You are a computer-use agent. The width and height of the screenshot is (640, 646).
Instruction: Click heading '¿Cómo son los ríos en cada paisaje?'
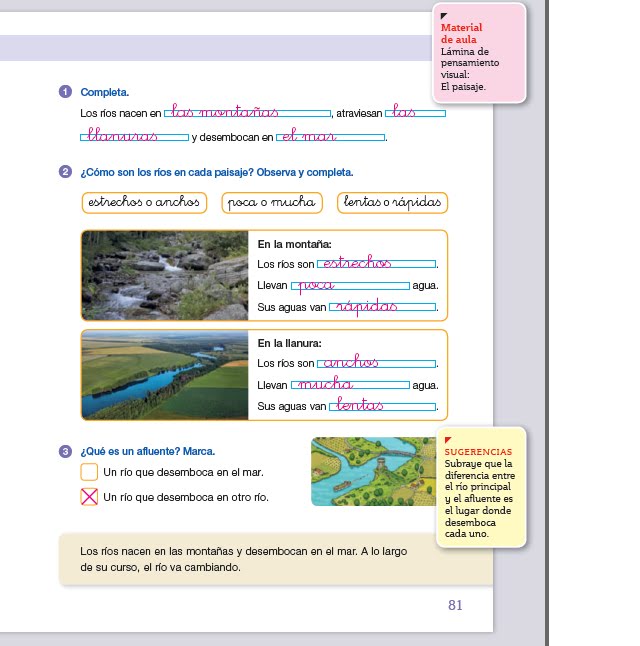[167, 172]
